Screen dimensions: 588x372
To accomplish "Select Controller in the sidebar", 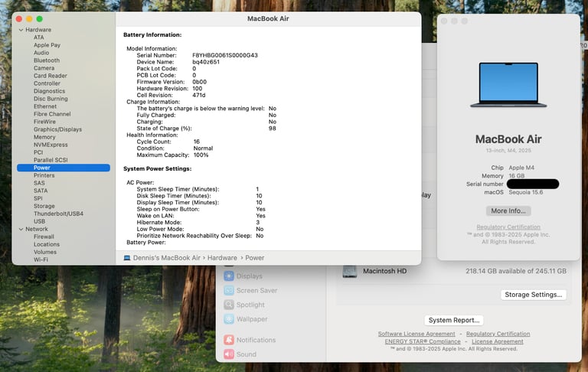I will (x=47, y=83).
